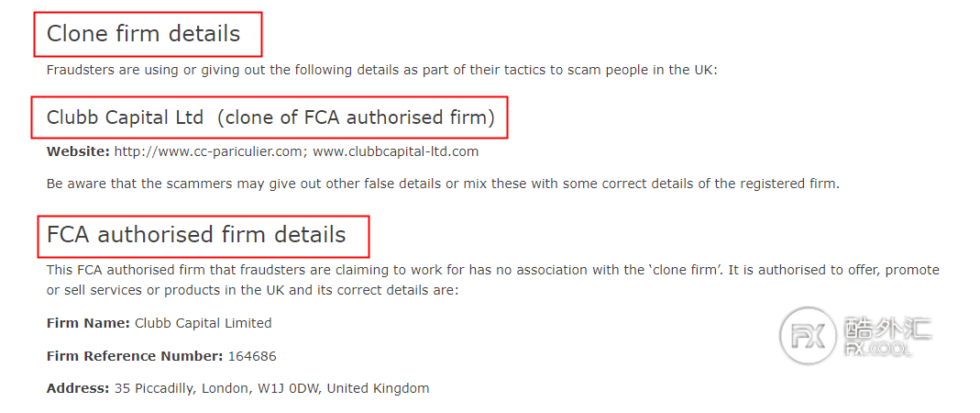Select the "Clubb Capital Limited" firm name
The image size is (980, 413).
pos(204,323)
